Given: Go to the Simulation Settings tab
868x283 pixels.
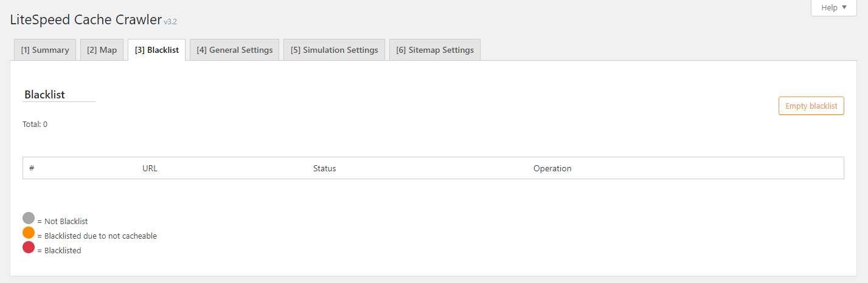Looking at the screenshot, I should click(335, 50).
